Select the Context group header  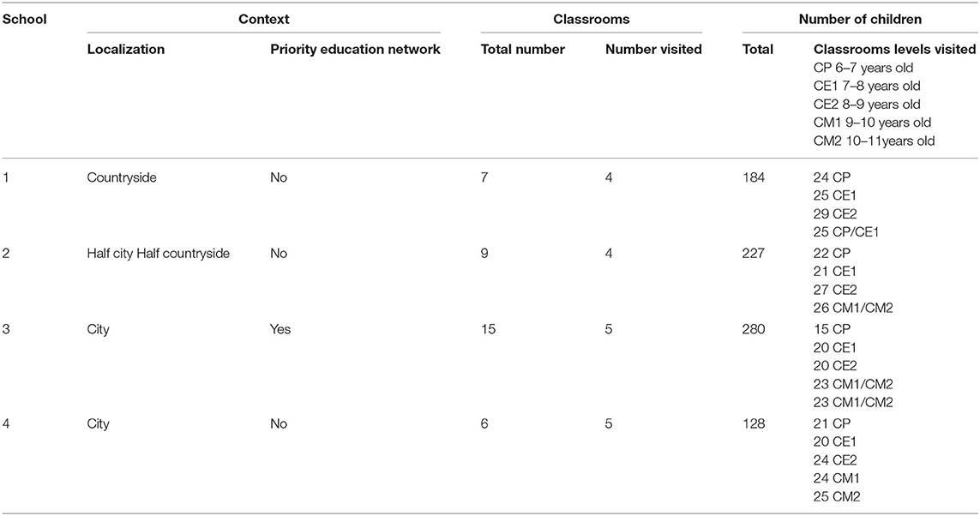(x=264, y=20)
